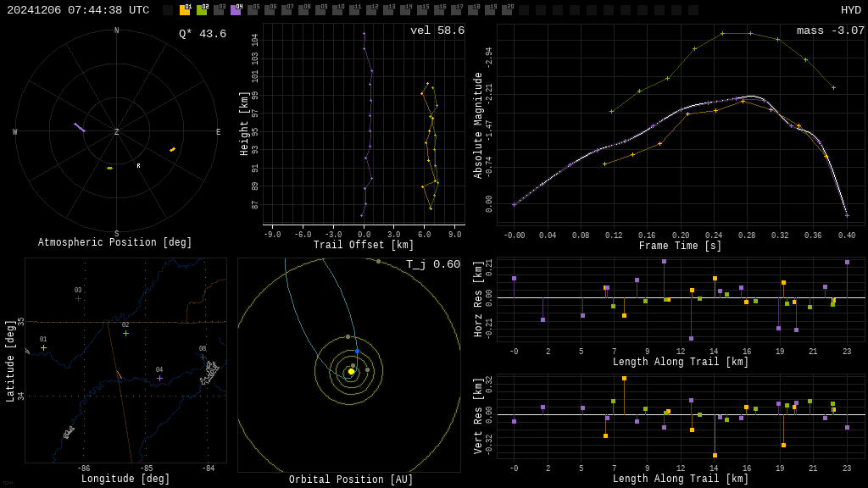This screenshot has height=488, width=868.
Task: Select station 02 green cross on map
Action: (125, 333)
